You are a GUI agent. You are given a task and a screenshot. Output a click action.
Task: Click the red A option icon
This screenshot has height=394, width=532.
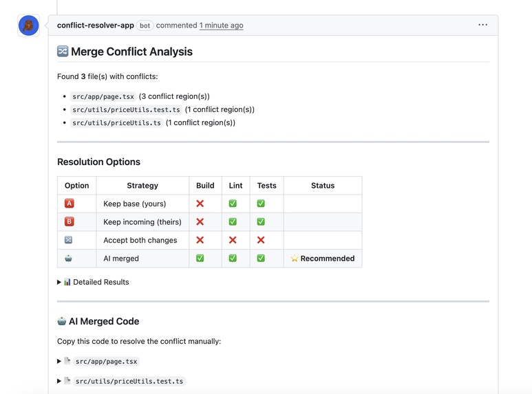coord(69,204)
